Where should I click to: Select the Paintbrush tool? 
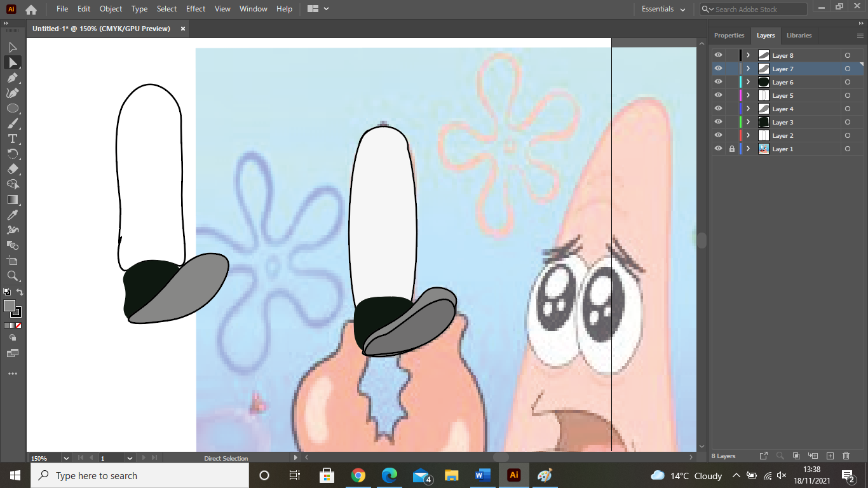[13, 123]
